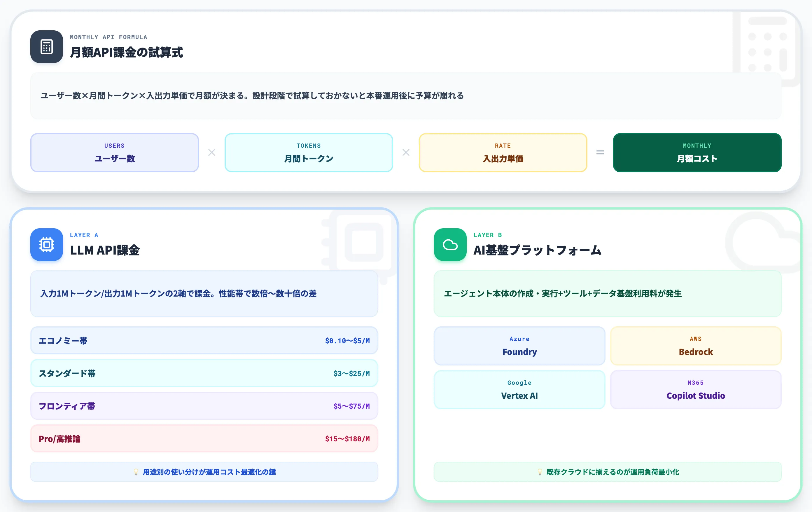812x512 pixels.
Task: Click the chip icon for Layer A
Action: tap(47, 245)
